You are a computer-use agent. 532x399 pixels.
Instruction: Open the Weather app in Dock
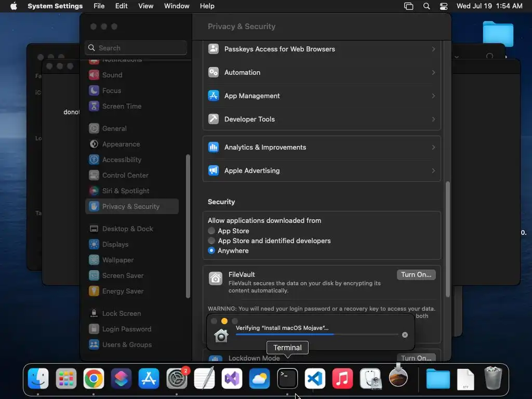pos(260,378)
